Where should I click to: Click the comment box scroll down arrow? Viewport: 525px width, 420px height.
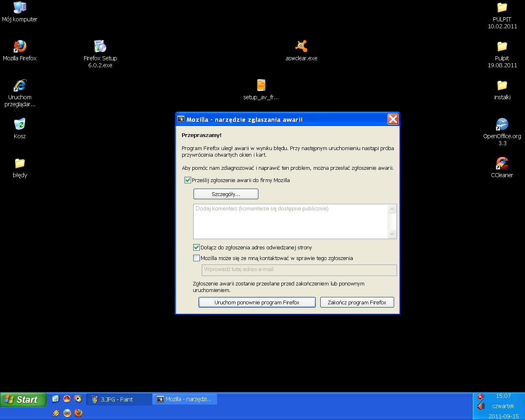point(392,234)
